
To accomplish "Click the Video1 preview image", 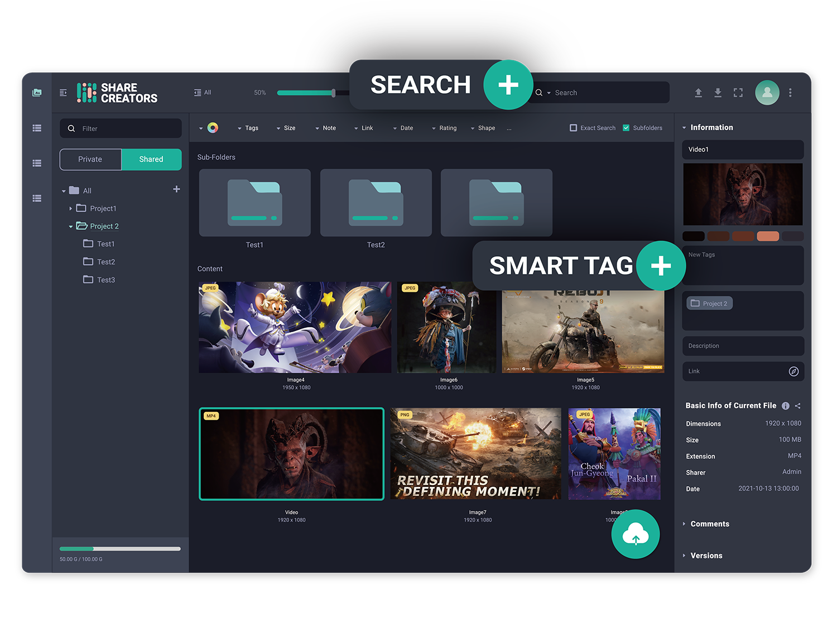I will 743,194.
